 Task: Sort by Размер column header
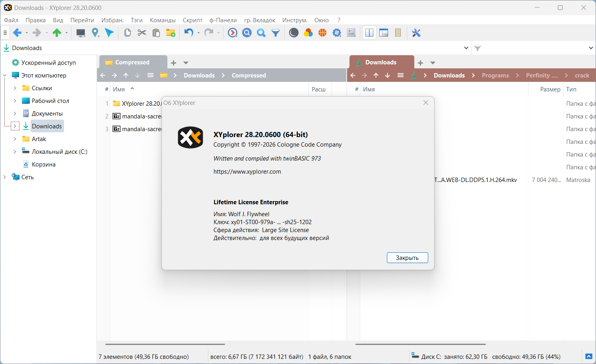click(x=550, y=89)
